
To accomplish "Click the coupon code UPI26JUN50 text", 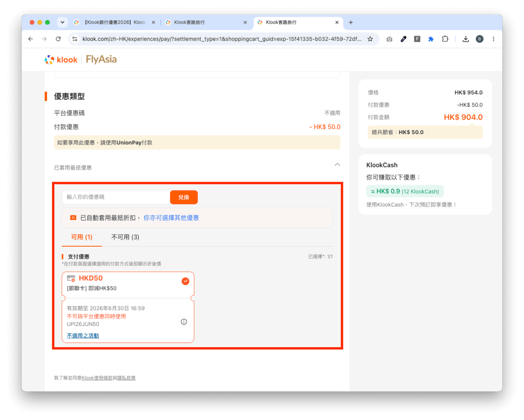I will [x=83, y=324].
